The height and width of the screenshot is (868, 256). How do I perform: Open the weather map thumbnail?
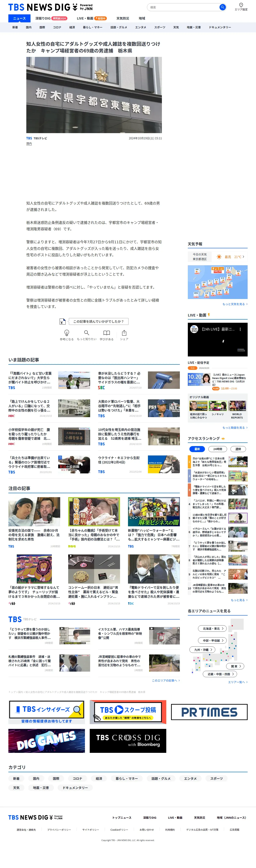click(218, 282)
